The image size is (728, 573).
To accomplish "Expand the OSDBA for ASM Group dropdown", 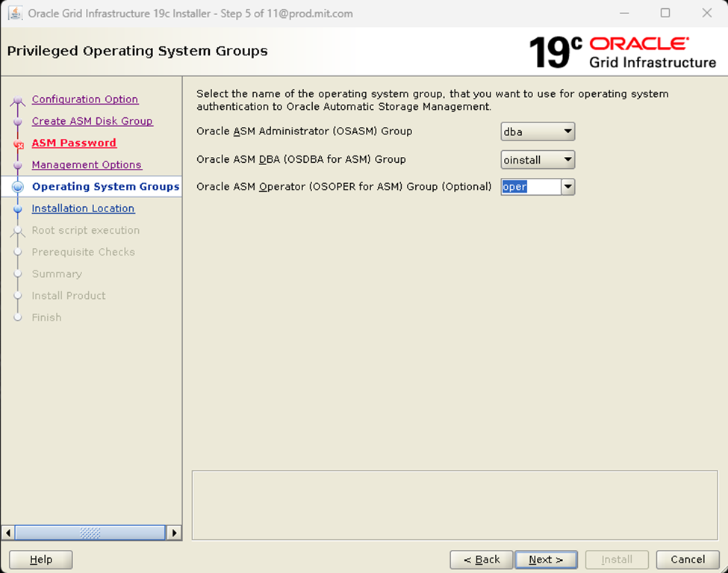I will click(538, 160).
